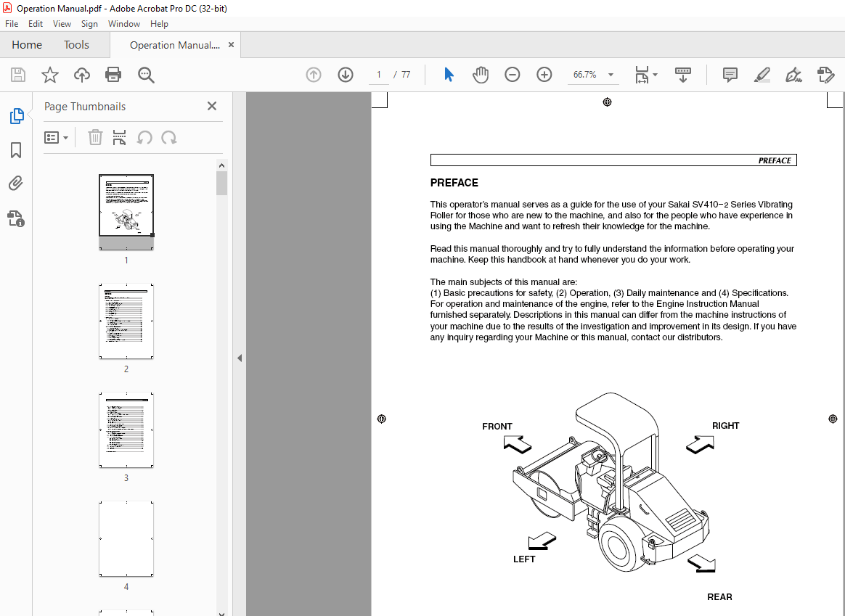Switch to the Home tab
This screenshot has width=845, height=616.
point(27,45)
